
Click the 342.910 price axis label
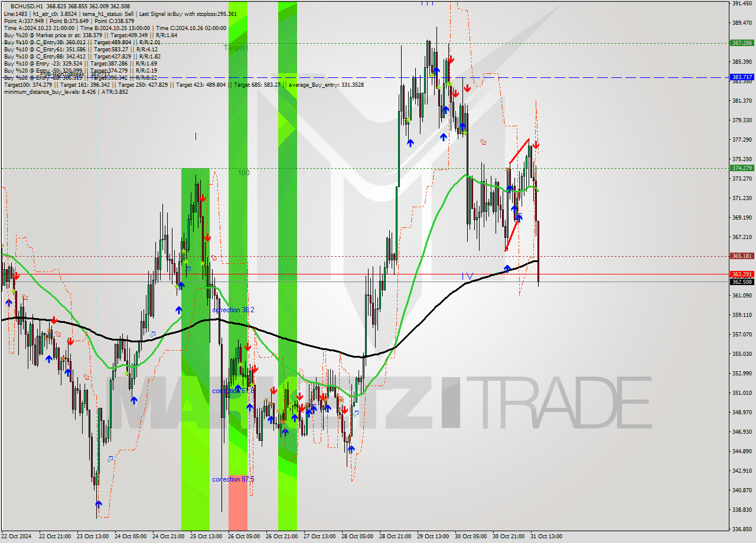pos(742,471)
